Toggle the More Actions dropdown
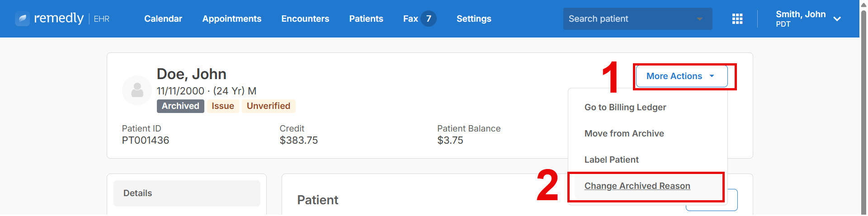Screen dimensions: 868x216 682,76
